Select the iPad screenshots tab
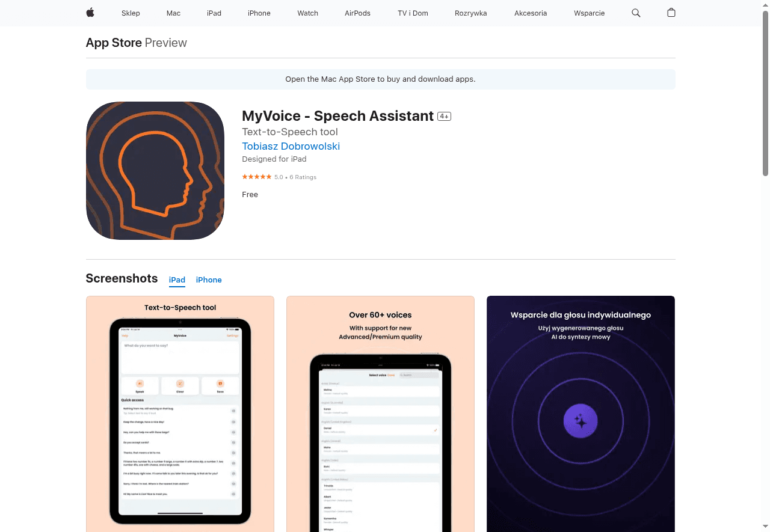Viewport: 770px width, 532px height. [x=177, y=280]
